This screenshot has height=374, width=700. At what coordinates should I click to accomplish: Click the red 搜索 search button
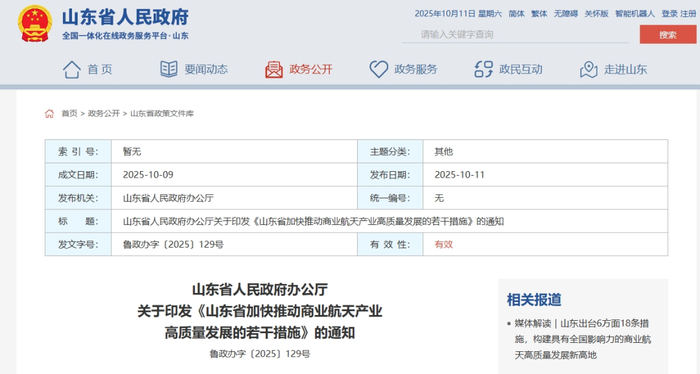(668, 34)
